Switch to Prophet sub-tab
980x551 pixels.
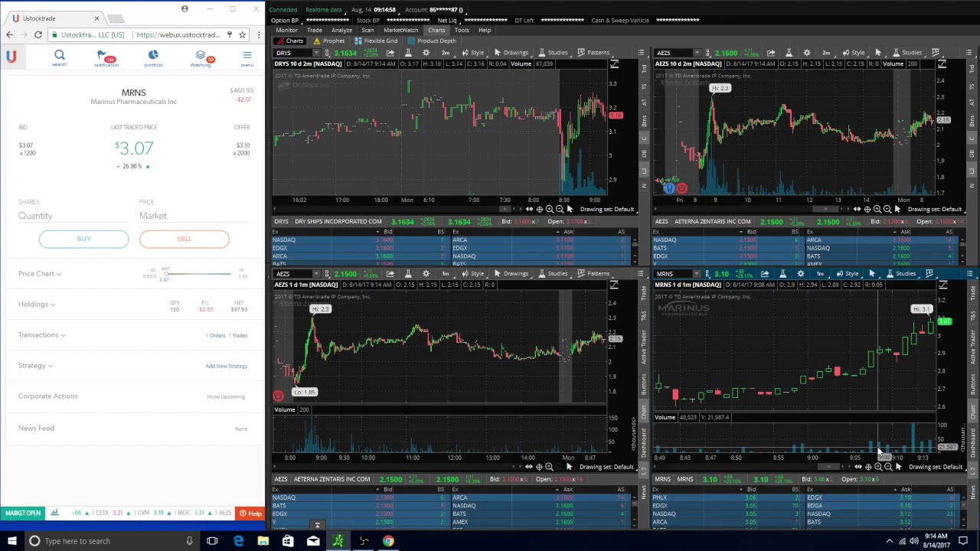pos(329,41)
